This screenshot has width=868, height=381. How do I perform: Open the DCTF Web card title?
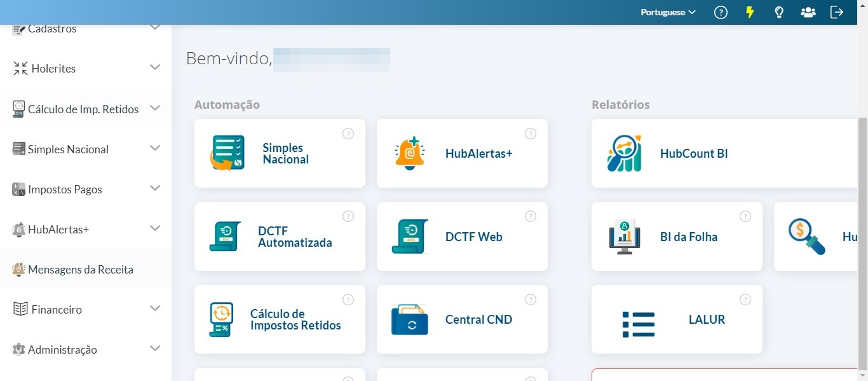pyautogui.click(x=474, y=237)
